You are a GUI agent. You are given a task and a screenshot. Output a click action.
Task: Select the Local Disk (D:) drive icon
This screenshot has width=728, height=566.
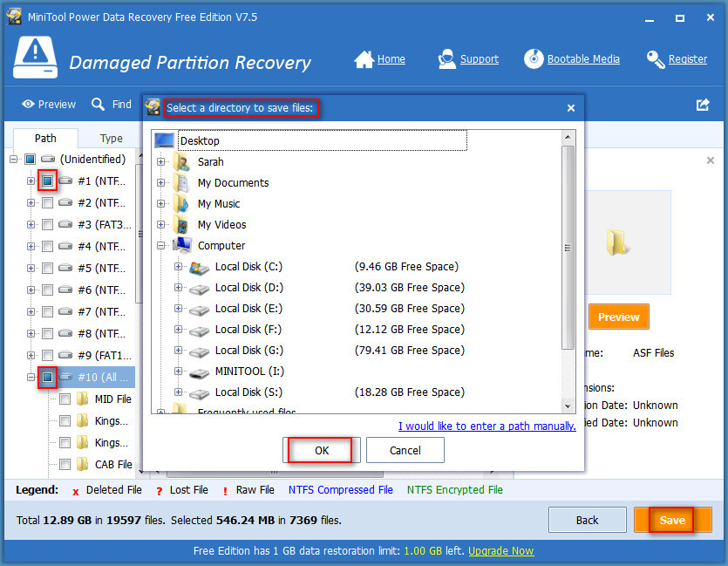pos(199,289)
